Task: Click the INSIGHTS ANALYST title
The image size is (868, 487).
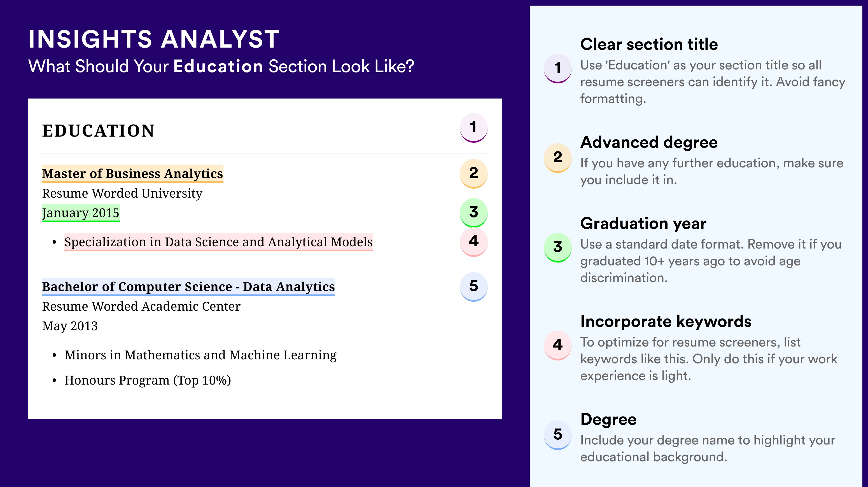Action: tap(154, 39)
